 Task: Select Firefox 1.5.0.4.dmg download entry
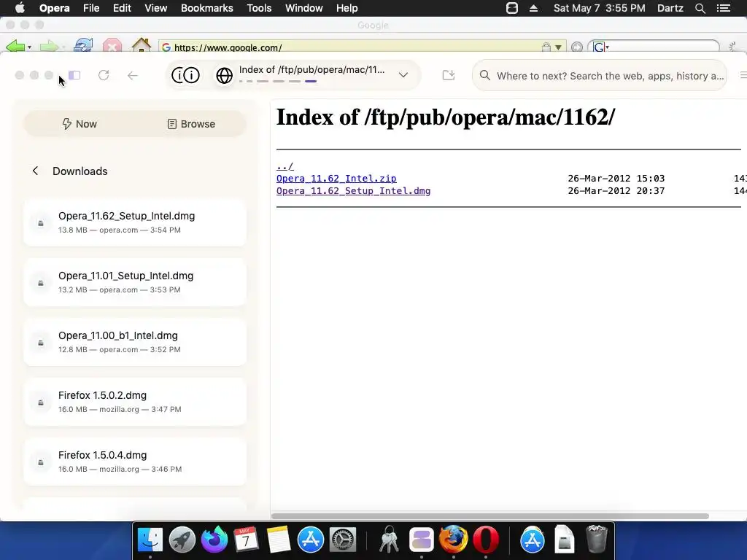[x=135, y=462]
